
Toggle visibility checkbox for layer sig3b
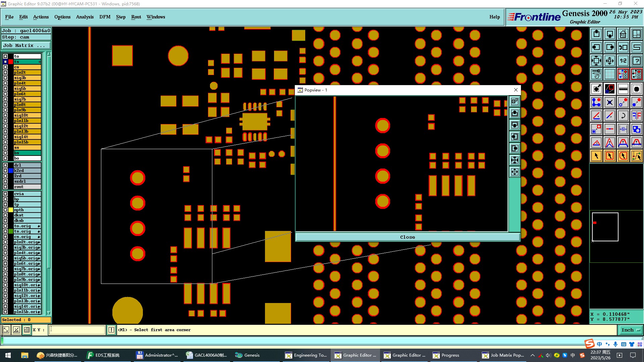tap(5, 78)
